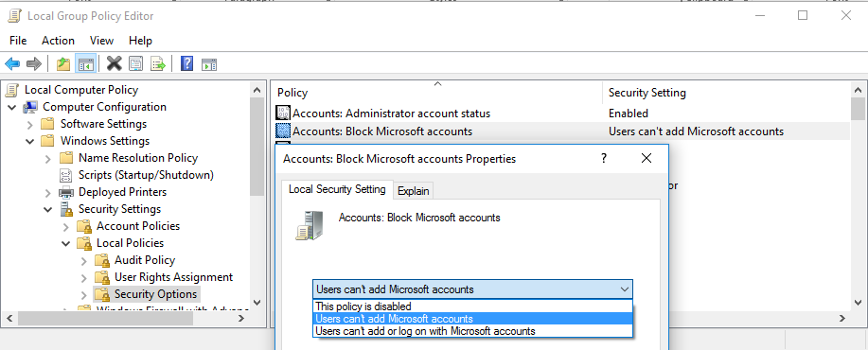
Task: Collapse the Windows Settings node
Action: pos(30,141)
